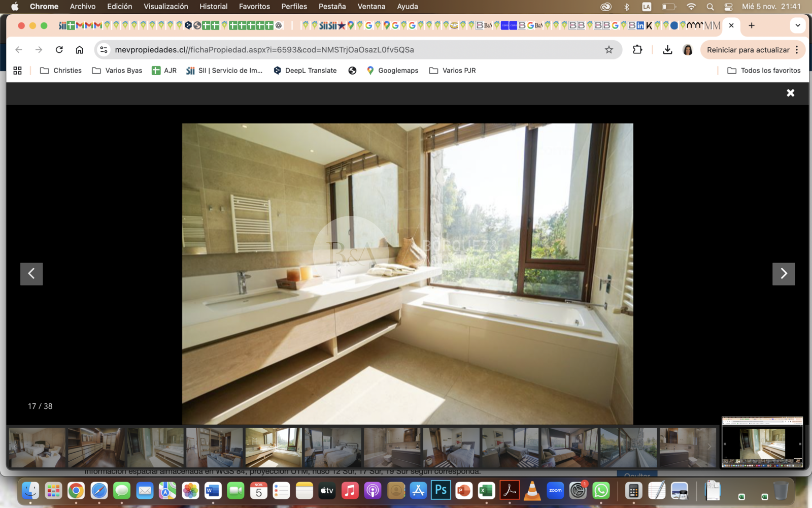Close the photo gallery overlay
This screenshot has width=812, height=508.
790,93
